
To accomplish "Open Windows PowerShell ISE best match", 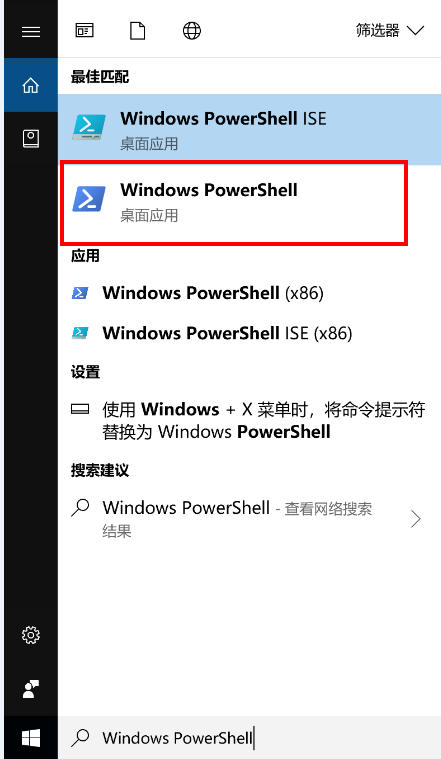I will (x=249, y=131).
